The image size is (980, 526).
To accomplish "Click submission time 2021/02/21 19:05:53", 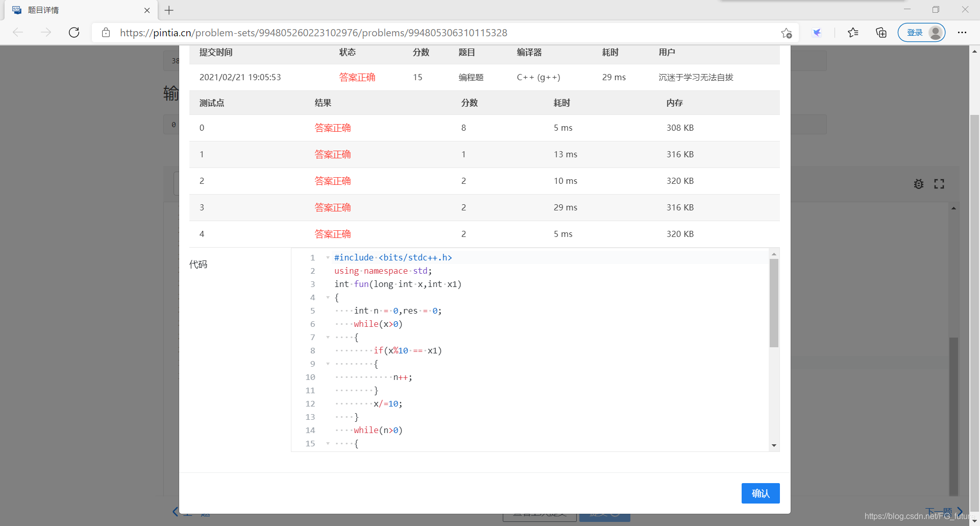I will click(240, 77).
